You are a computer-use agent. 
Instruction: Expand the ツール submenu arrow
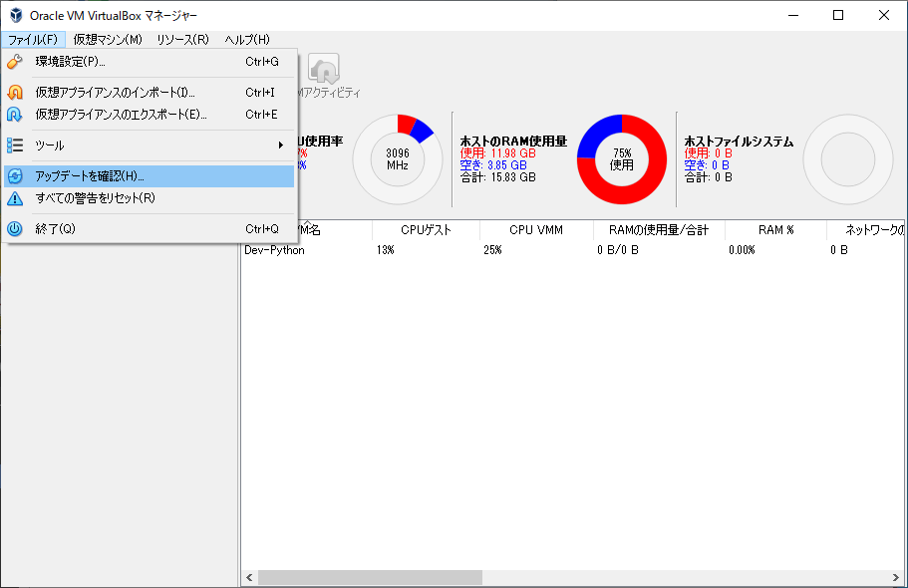(x=281, y=145)
